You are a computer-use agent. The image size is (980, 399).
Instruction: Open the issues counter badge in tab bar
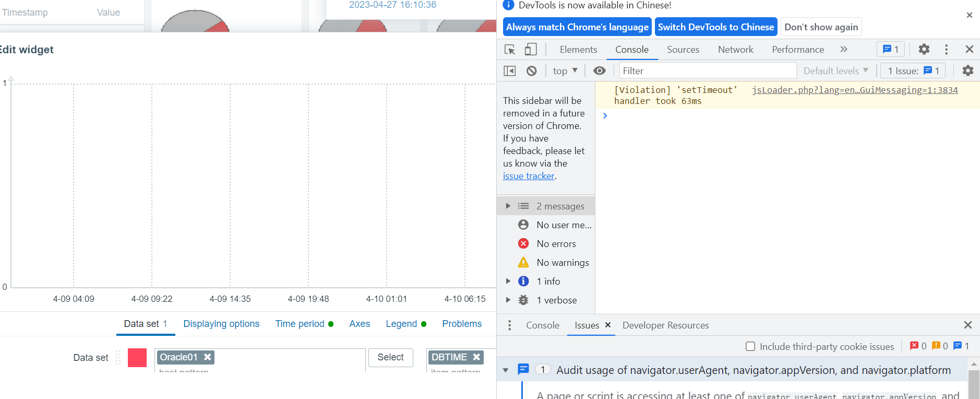point(891,49)
